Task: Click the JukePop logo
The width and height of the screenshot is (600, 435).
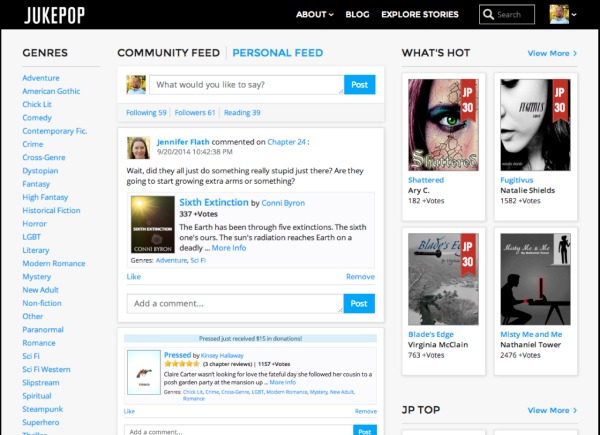Action: click(x=54, y=15)
